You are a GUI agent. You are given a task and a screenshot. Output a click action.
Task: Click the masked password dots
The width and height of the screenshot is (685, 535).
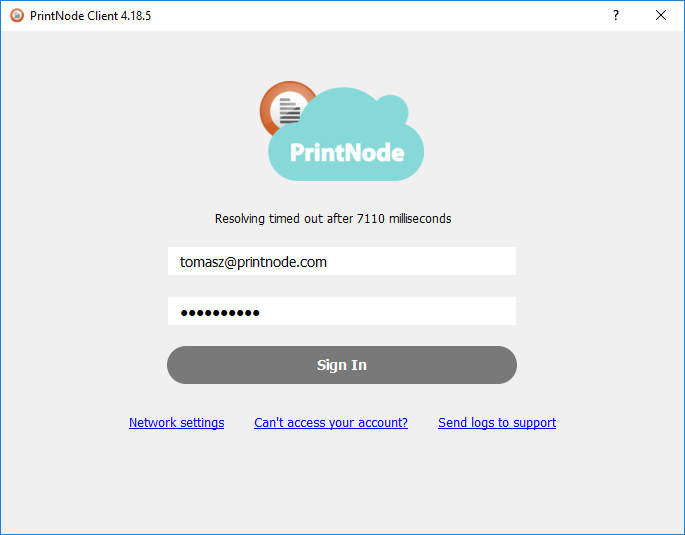pyautogui.click(x=220, y=313)
